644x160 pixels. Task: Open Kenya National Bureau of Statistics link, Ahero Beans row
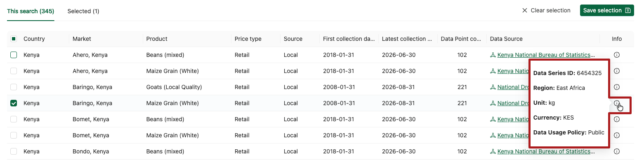pyautogui.click(x=546, y=55)
